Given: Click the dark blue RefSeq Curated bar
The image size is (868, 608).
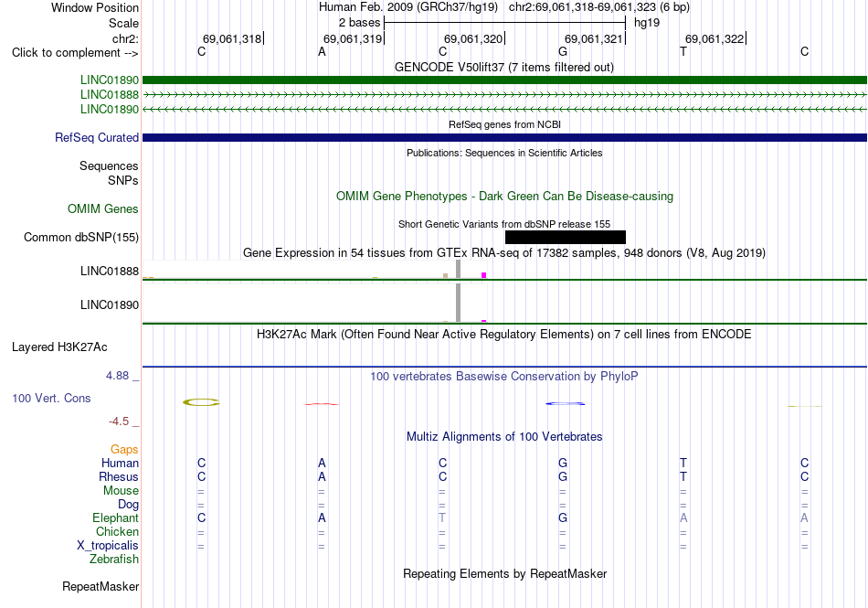Looking at the screenshot, I should [x=504, y=137].
